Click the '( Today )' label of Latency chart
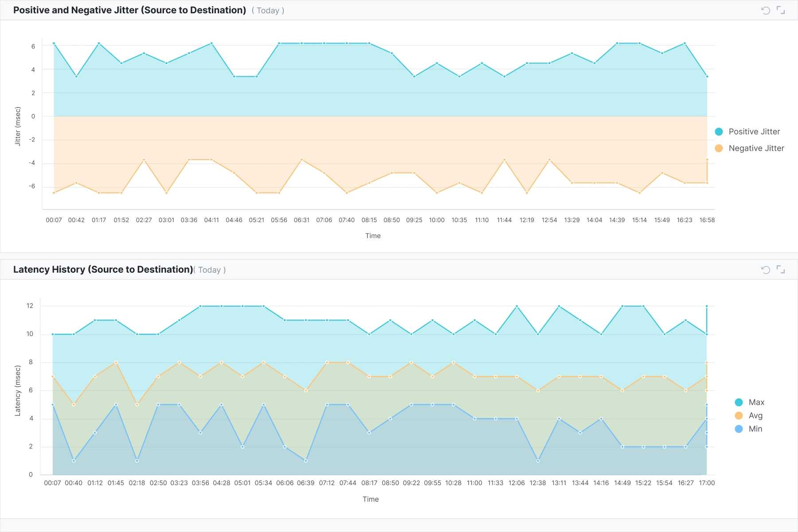798x532 pixels. pos(209,270)
